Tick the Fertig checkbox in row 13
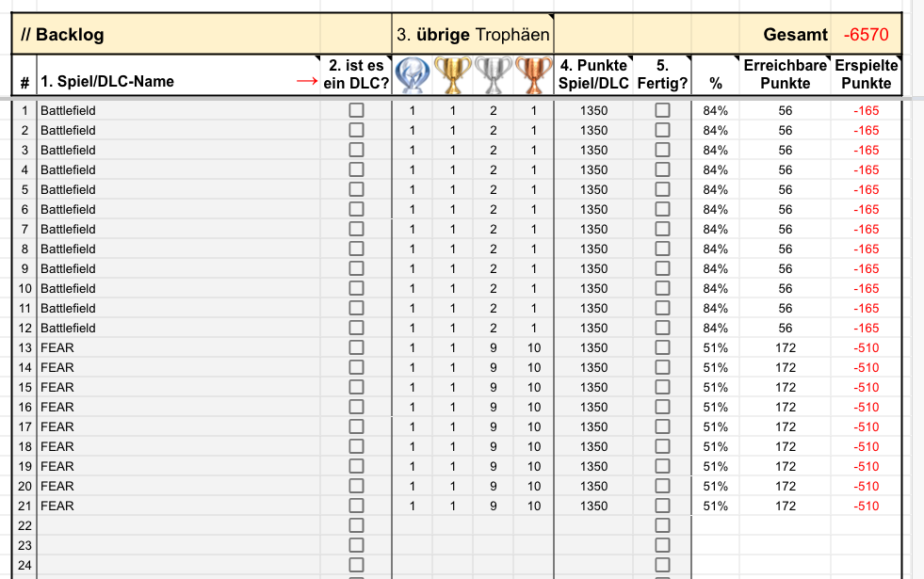The image size is (924, 579). [x=662, y=347]
